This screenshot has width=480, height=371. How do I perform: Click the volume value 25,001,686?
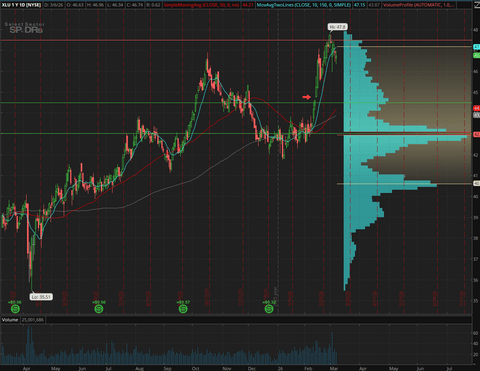(33, 320)
